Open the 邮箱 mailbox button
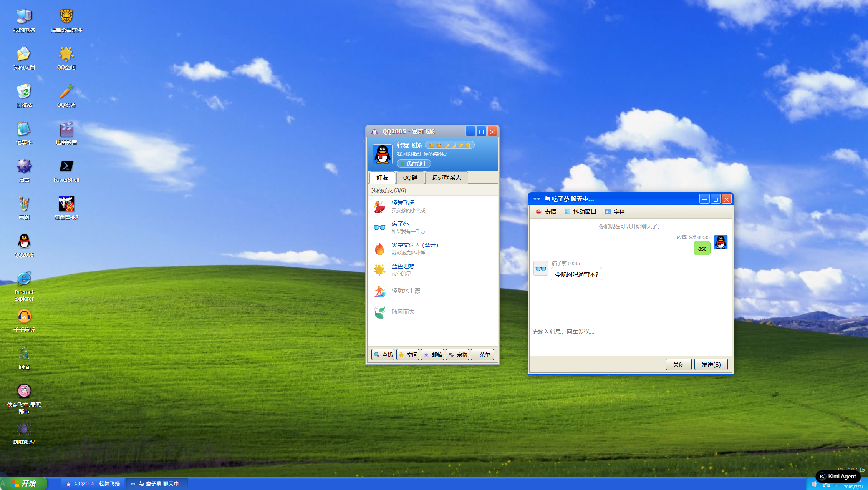 [432, 355]
